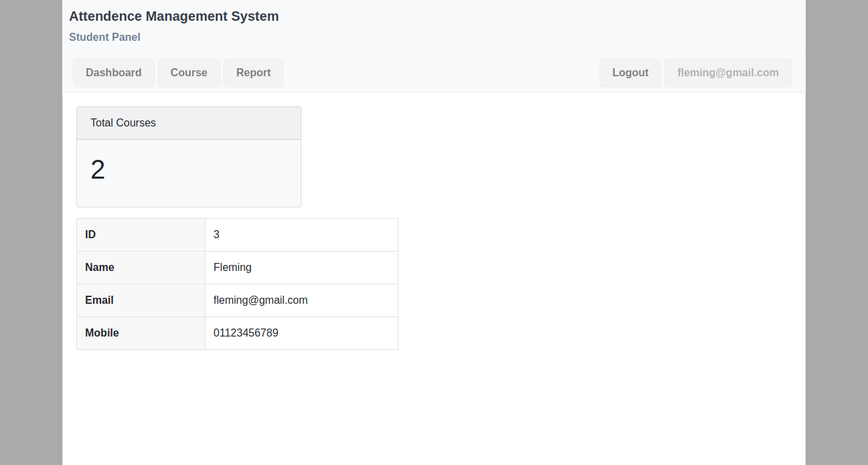Click the gray margin right of the page
The image size is (868, 465).
coord(837,234)
